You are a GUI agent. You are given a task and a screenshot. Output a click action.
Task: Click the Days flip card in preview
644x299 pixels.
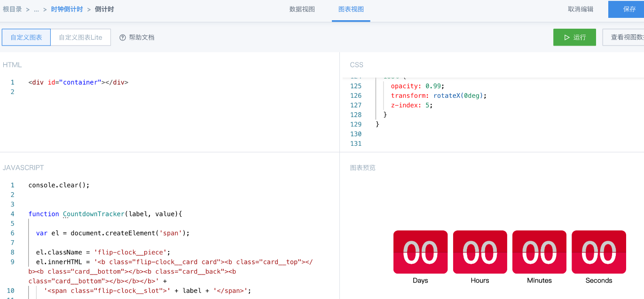(x=420, y=252)
